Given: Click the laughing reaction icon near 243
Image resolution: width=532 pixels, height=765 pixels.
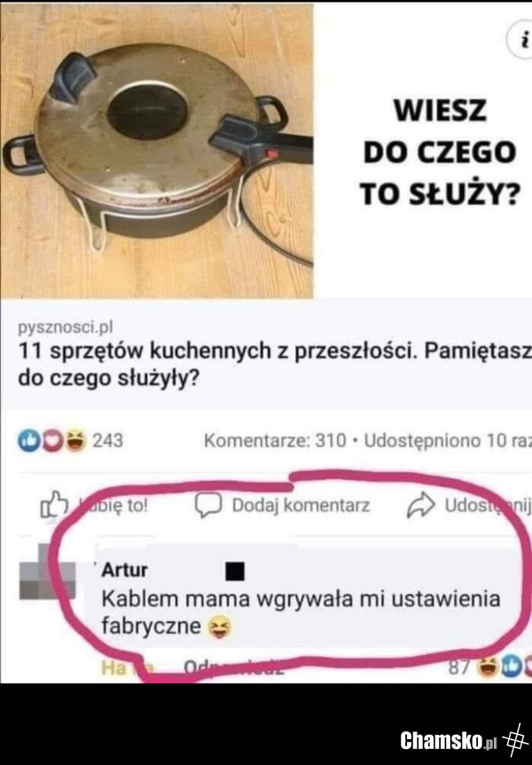Looking at the screenshot, I should pos(74,440).
